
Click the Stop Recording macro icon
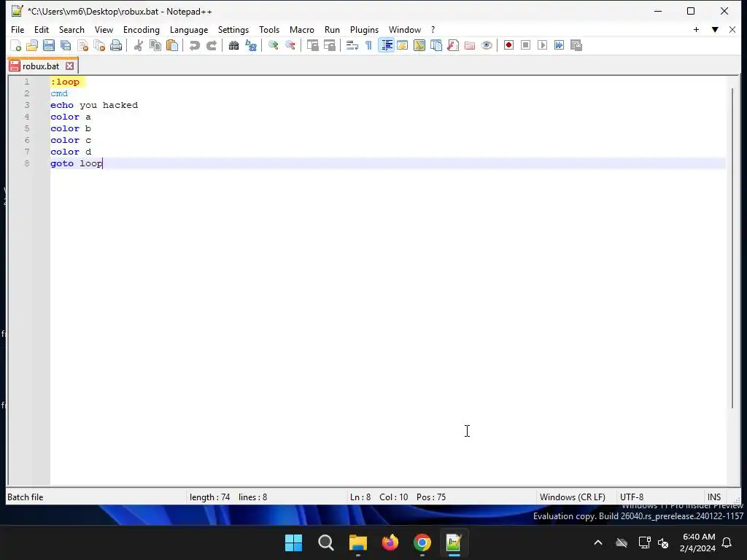525,45
